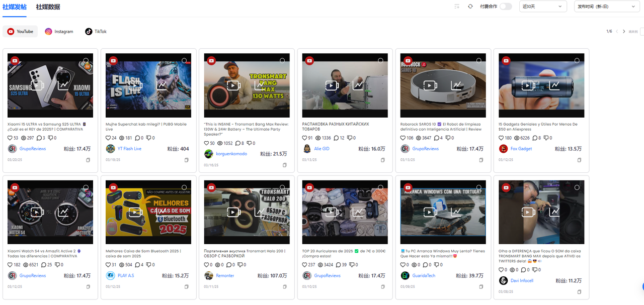Image resolution: width=644 pixels, height=305 pixels.
Task: Show chart icon on korguenkomodo video card
Action: (x=260, y=85)
